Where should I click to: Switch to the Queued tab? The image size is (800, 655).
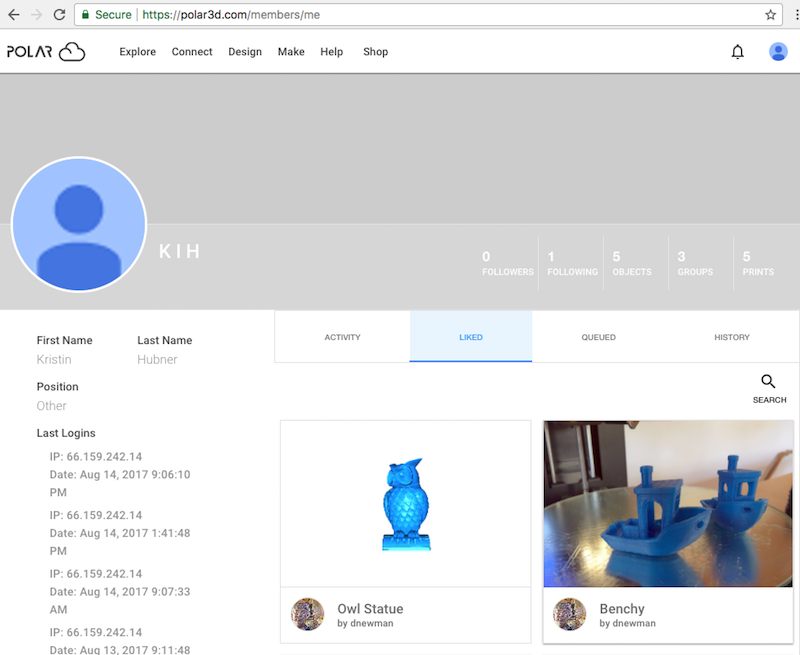coord(598,337)
